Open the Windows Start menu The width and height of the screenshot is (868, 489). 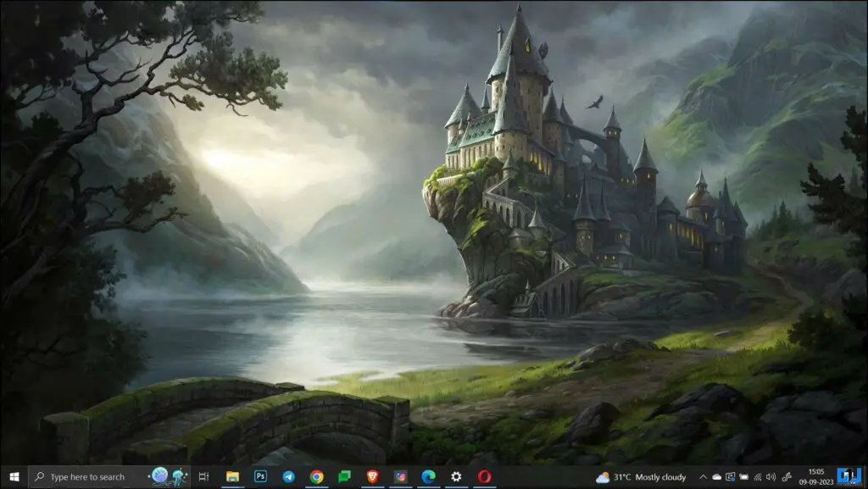14,477
